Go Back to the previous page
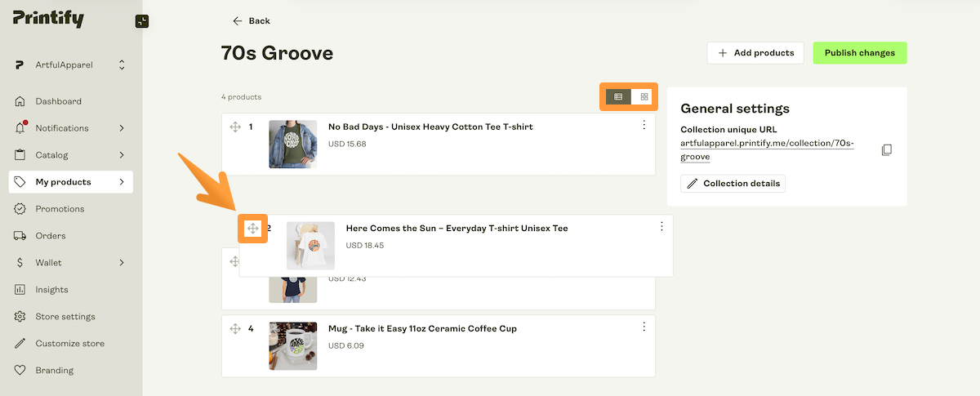 [251, 20]
